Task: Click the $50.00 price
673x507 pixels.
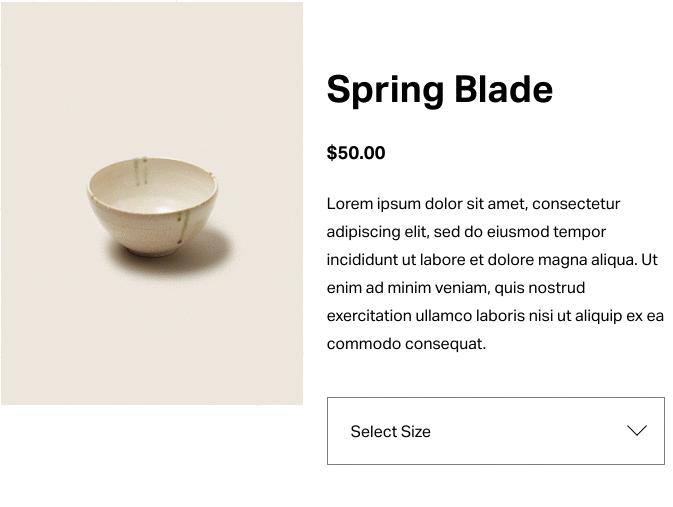Action: click(356, 153)
